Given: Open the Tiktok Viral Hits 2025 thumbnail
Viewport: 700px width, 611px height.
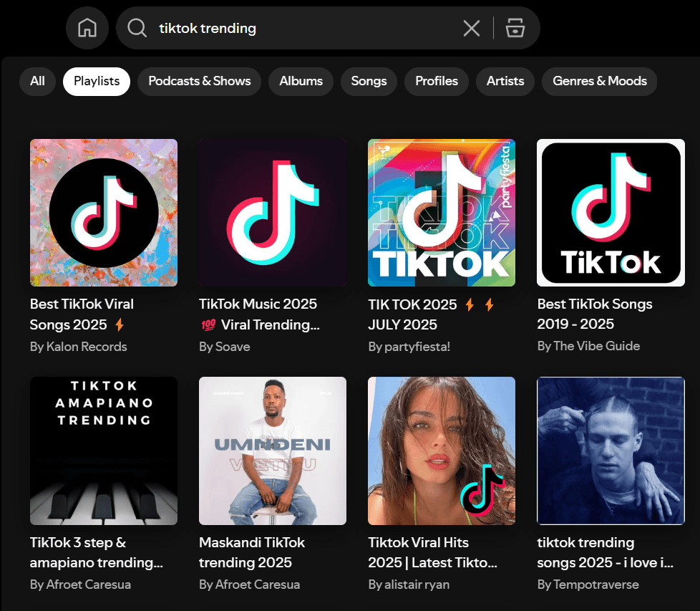Looking at the screenshot, I should pyautogui.click(x=441, y=451).
